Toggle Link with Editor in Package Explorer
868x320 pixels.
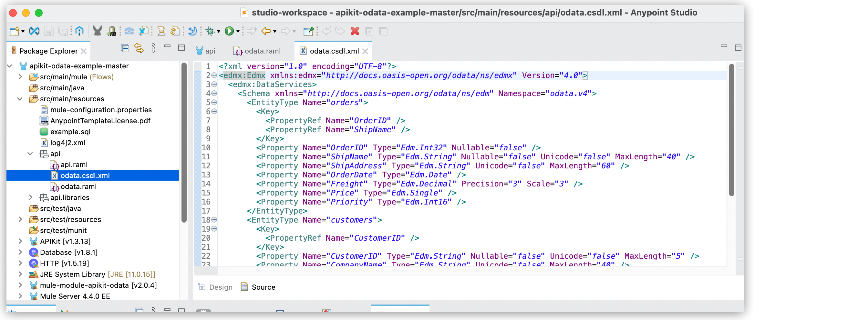[x=139, y=48]
